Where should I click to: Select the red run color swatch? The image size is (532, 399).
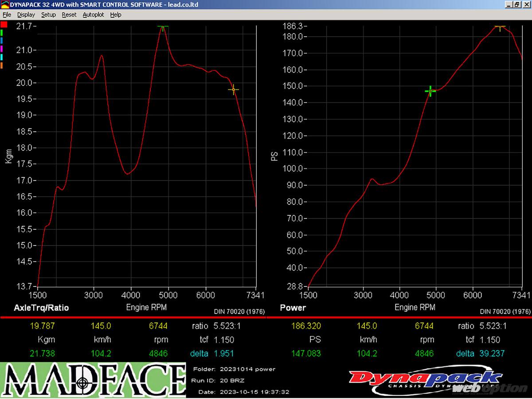pos(4,24)
